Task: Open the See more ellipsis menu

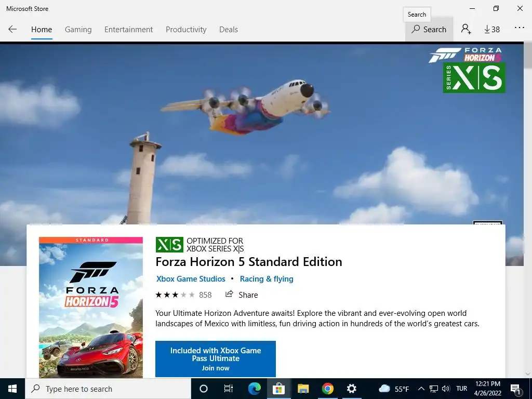Action: coord(520,28)
